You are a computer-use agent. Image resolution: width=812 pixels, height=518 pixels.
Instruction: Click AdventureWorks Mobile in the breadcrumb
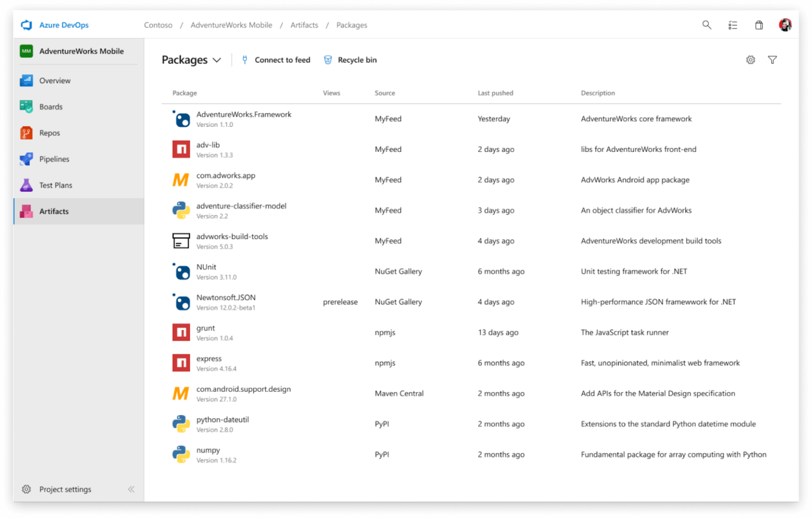coord(232,25)
